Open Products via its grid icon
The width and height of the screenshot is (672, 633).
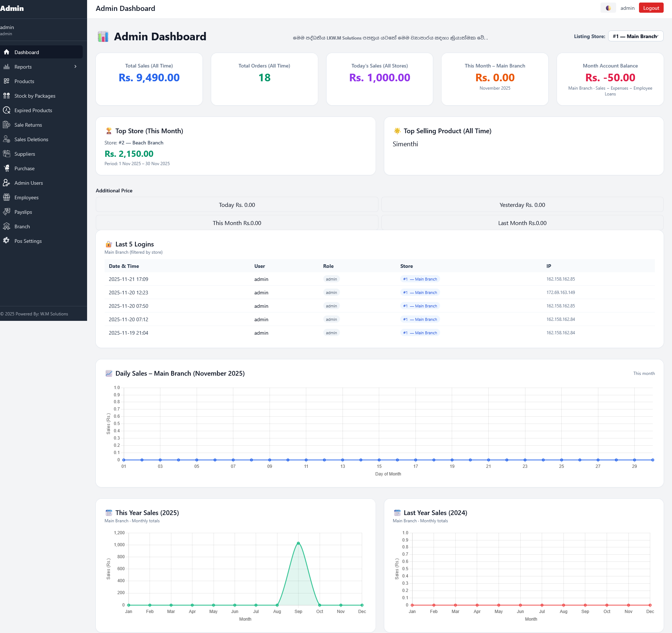click(x=7, y=81)
